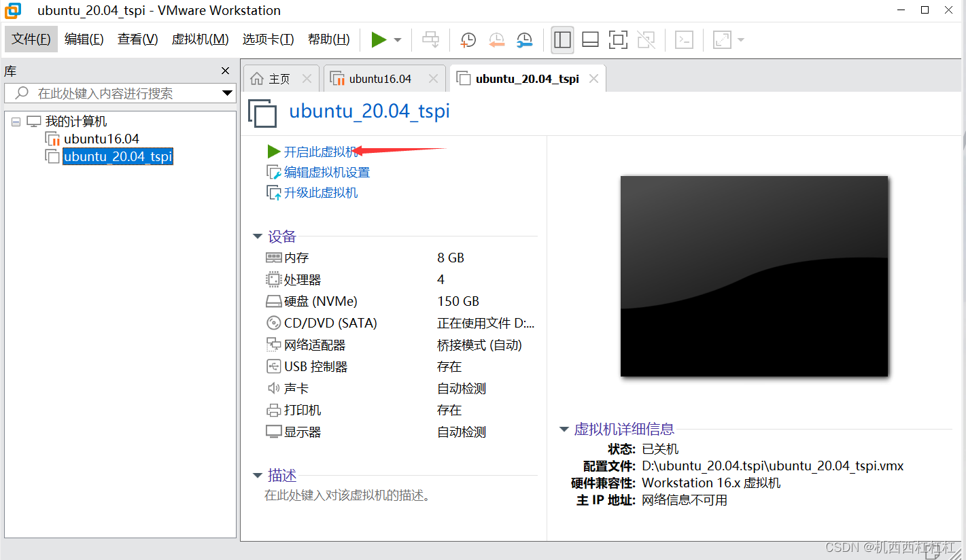
Task: Collapse the 设备 section
Action: pos(258,237)
